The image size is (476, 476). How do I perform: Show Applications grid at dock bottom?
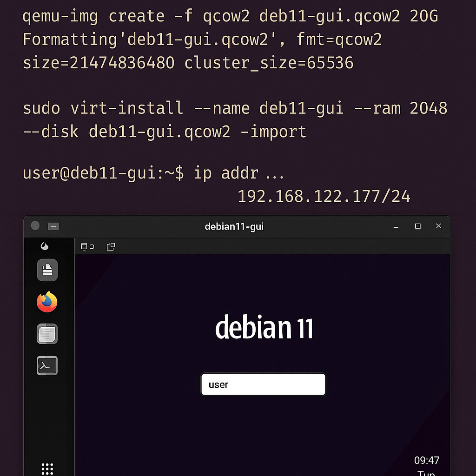pyautogui.click(x=47, y=469)
